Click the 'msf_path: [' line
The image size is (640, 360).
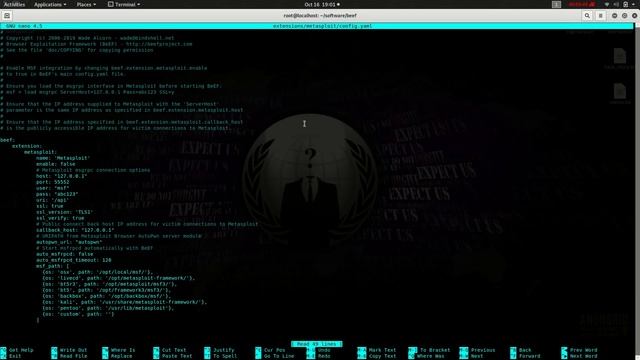53,266
